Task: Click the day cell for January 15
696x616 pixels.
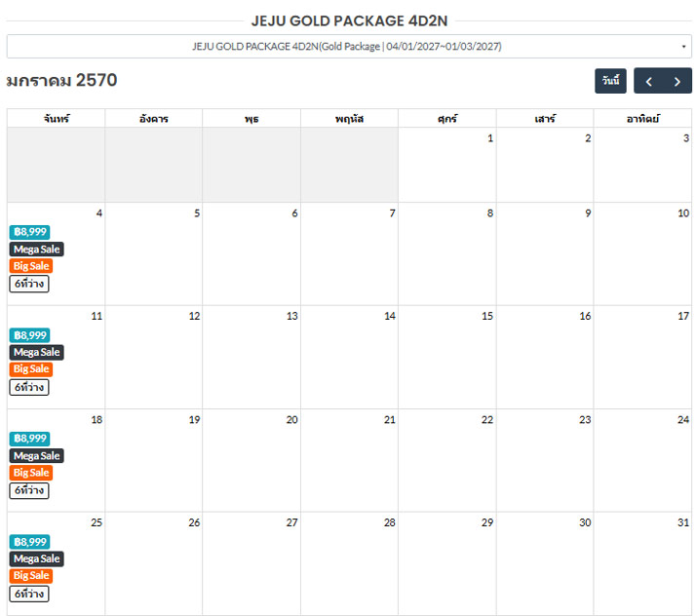Action: click(447, 358)
